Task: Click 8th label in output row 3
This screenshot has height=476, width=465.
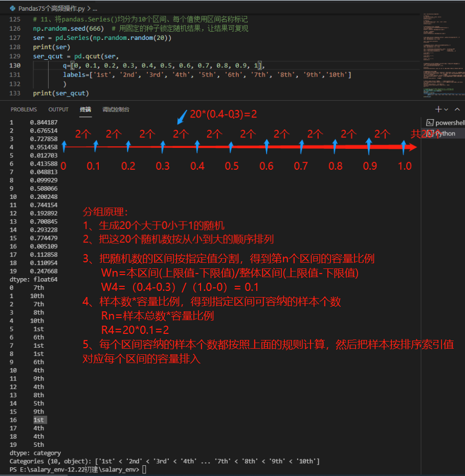Action: [x=38, y=313]
